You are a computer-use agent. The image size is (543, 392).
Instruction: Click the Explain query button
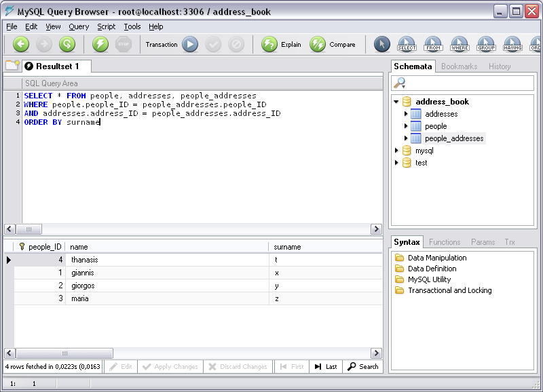(281, 44)
